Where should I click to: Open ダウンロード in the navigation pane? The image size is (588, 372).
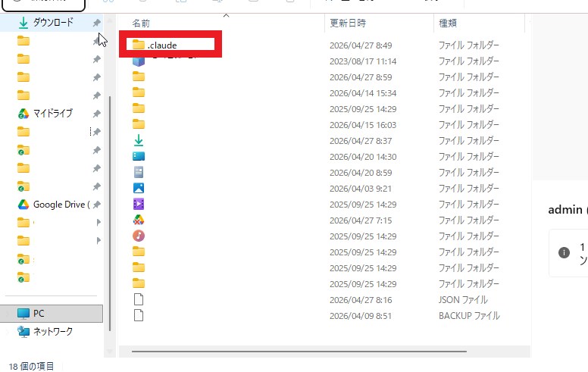click(53, 23)
